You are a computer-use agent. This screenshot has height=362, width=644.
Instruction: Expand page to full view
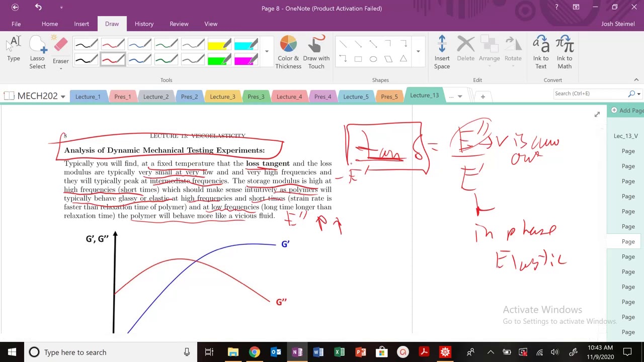tap(597, 115)
